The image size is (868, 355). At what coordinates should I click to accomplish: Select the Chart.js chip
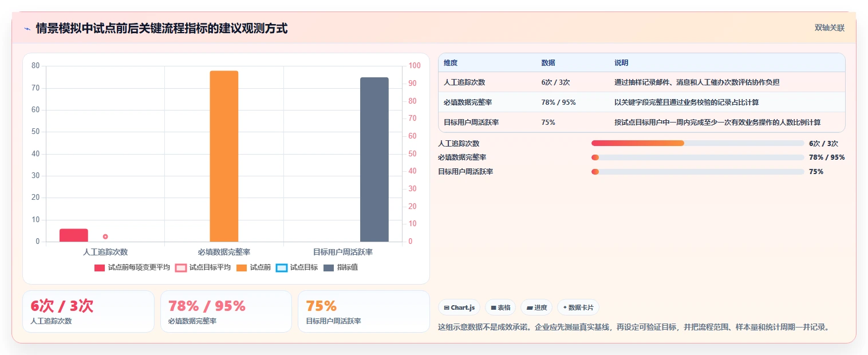pyautogui.click(x=459, y=307)
